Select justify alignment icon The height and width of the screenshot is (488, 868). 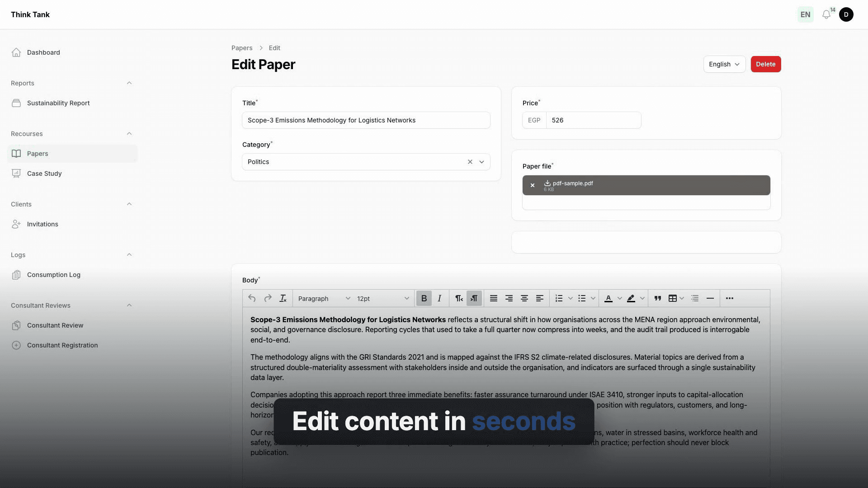pyautogui.click(x=494, y=298)
